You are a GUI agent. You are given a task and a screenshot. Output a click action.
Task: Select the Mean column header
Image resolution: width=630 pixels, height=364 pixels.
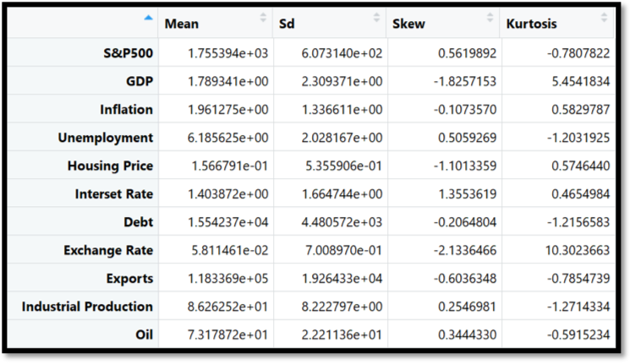[x=182, y=24]
